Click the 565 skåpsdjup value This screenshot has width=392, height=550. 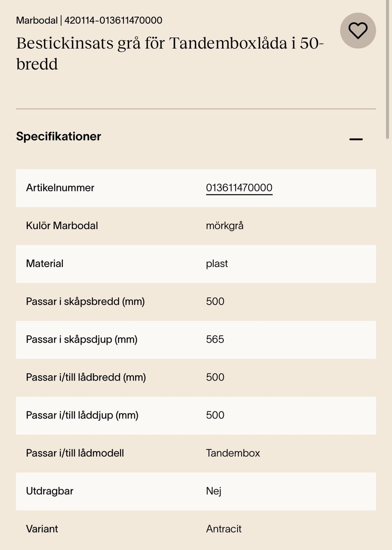coord(215,339)
